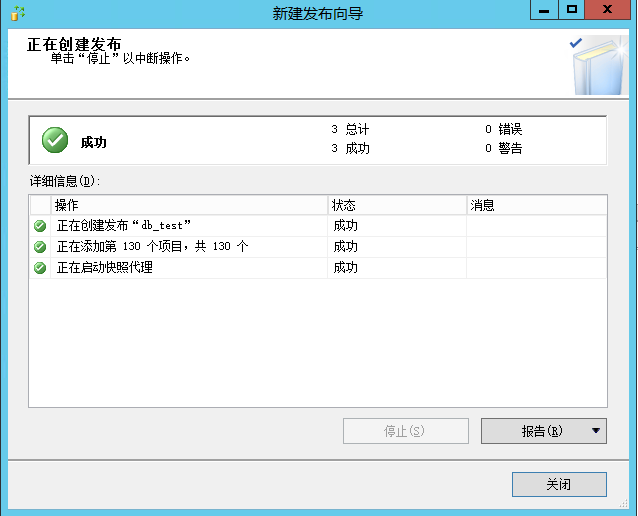Image resolution: width=638 pixels, height=516 pixels.
Task: Click the 正在创建发布 heading
Action: tap(74, 44)
